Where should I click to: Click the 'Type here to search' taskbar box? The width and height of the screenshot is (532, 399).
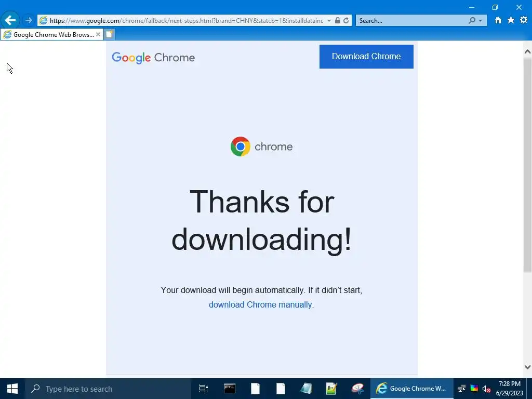click(108, 389)
